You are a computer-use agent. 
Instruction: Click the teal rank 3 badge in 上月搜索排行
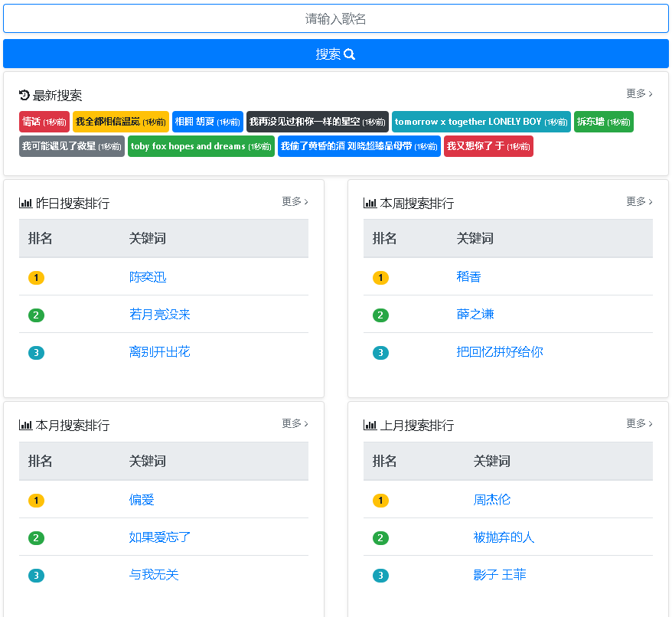click(380, 576)
